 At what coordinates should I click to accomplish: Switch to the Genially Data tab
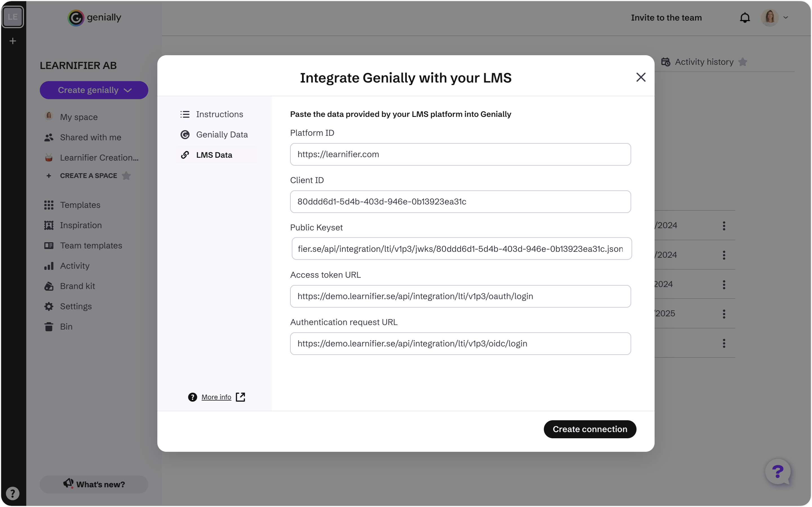coord(222,134)
